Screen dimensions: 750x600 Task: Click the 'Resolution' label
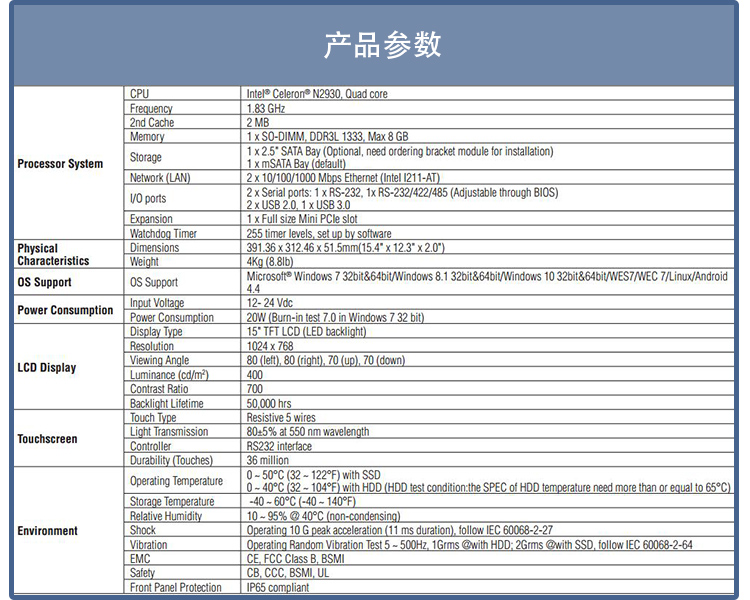[152, 346]
